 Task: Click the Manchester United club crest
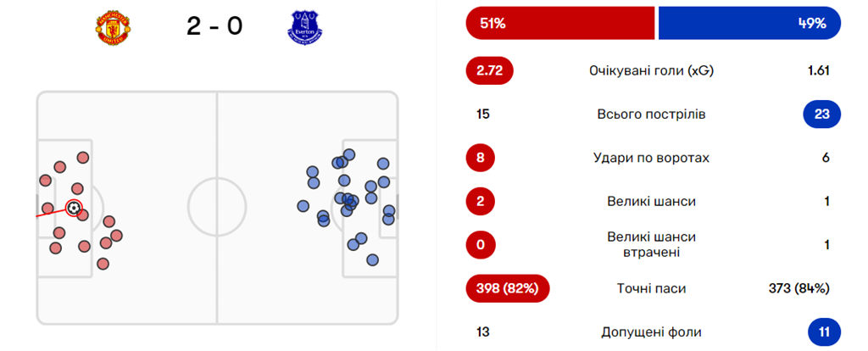pyautogui.click(x=108, y=27)
